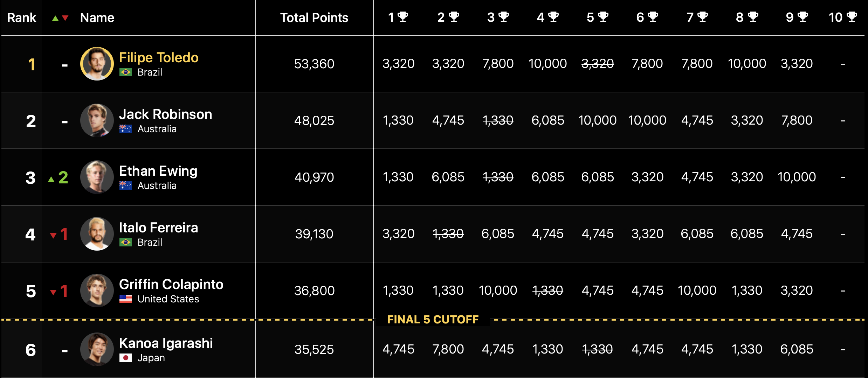Click Ethan Ewing's green up-2 indicator

point(58,177)
